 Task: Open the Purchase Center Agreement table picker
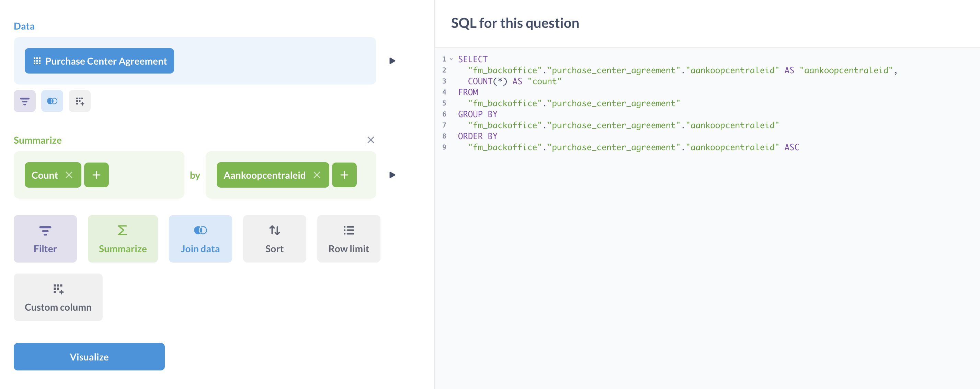point(99,61)
